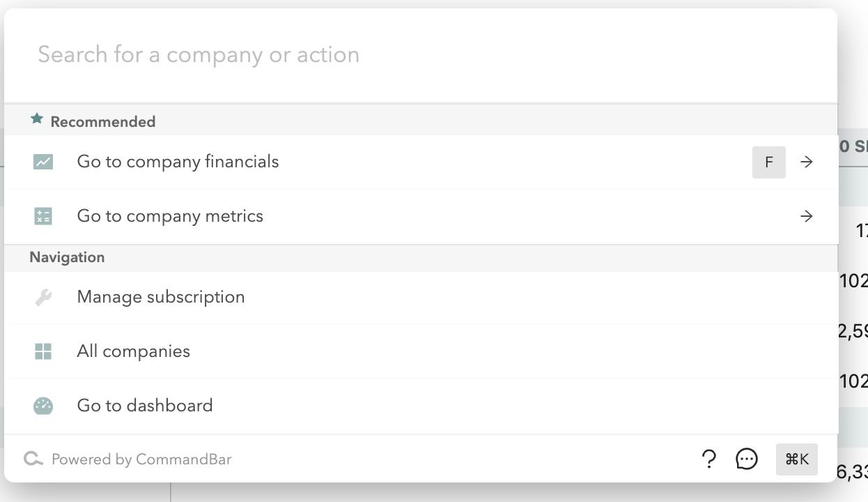Viewport: 868px width, 502px height.
Task: Click the calculator metrics icon
Action: click(43, 216)
